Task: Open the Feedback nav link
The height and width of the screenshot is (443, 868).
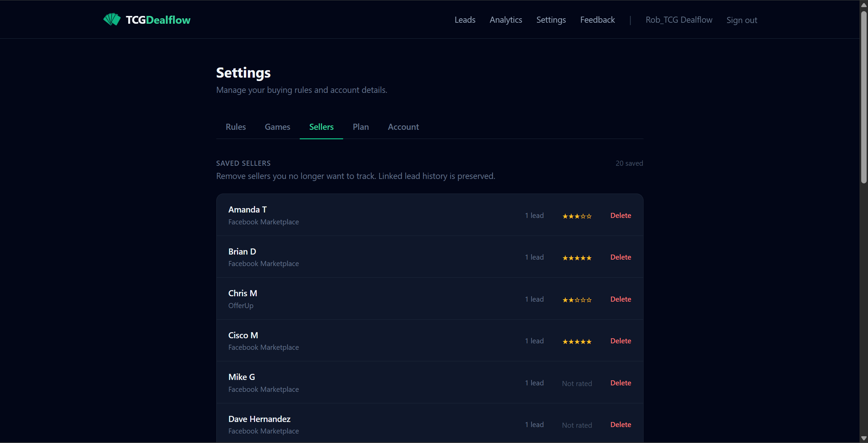Action: 597,20
